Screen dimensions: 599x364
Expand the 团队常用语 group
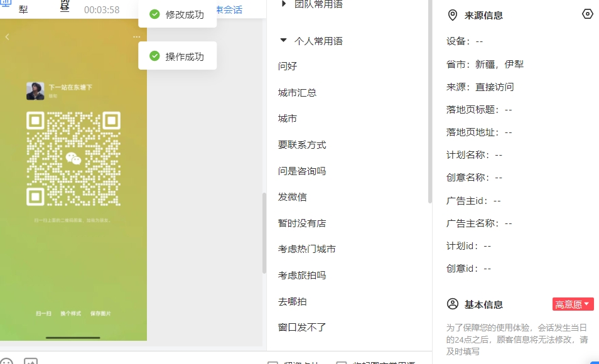tap(283, 4)
